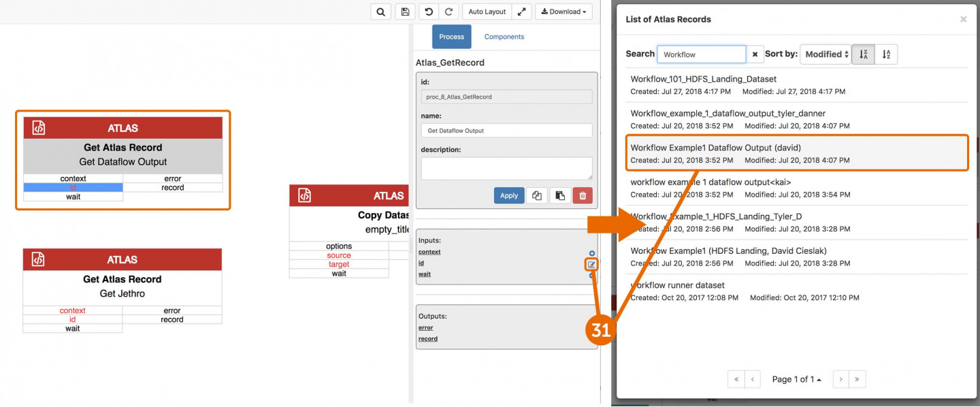This screenshot has width=980, height=407.
Task: Sort Atlas records in ascending order
Action: pos(886,54)
